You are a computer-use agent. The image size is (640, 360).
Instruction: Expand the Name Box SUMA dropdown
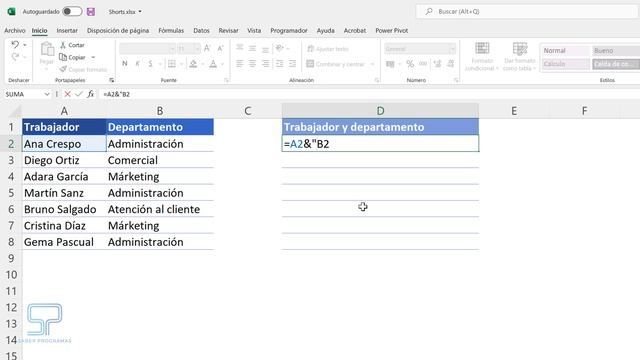(x=47, y=94)
